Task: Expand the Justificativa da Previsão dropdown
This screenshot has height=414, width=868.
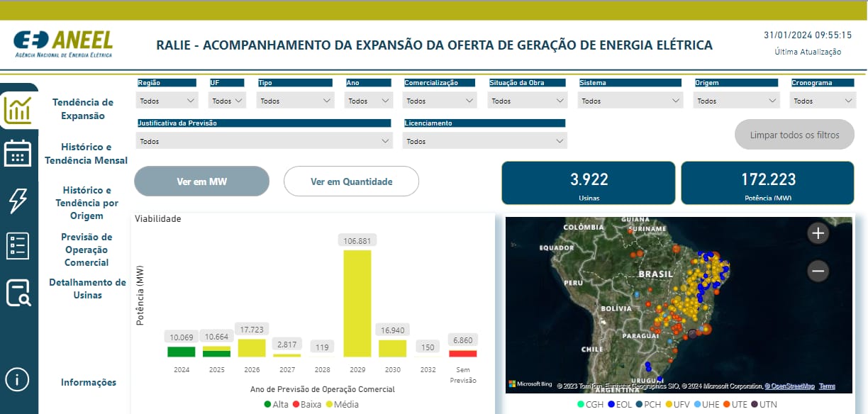Action: pyautogui.click(x=264, y=141)
